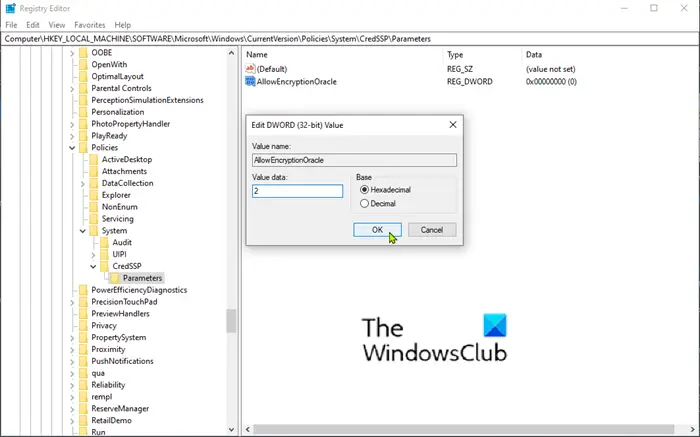Screen dimensions: 700x437
Task: Select the OptimalLayout folder icon
Action: coord(83,76)
